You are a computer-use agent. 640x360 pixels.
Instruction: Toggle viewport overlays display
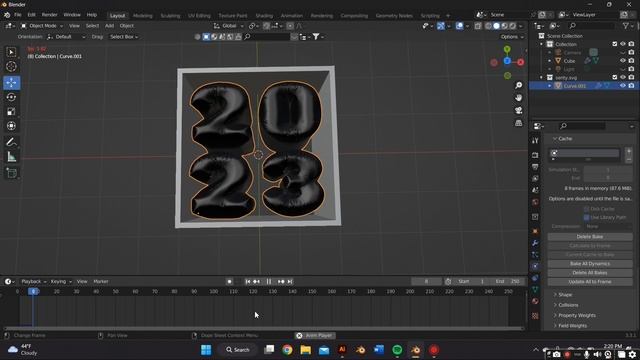click(460, 26)
